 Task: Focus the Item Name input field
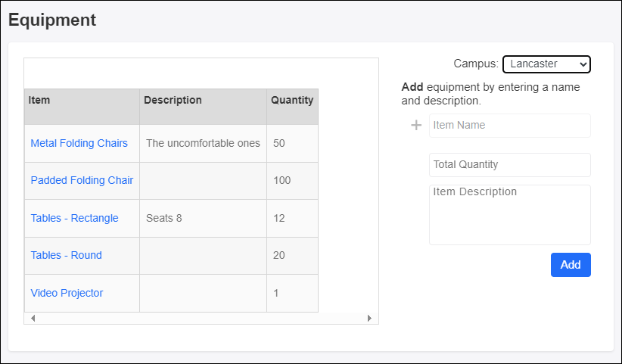coord(509,126)
